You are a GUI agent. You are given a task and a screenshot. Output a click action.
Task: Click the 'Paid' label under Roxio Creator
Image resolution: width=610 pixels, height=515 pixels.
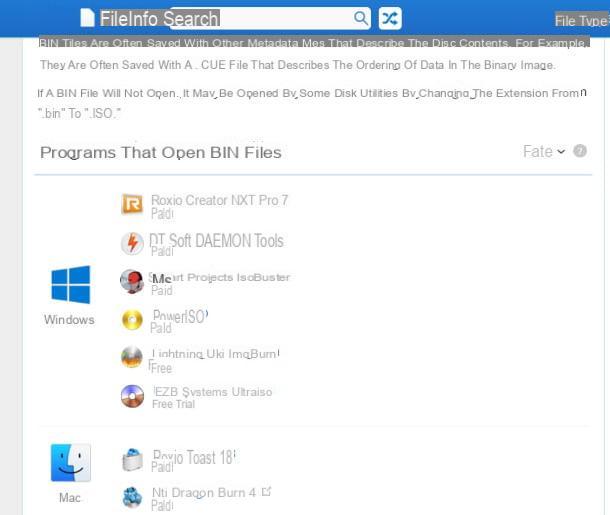point(162,214)
